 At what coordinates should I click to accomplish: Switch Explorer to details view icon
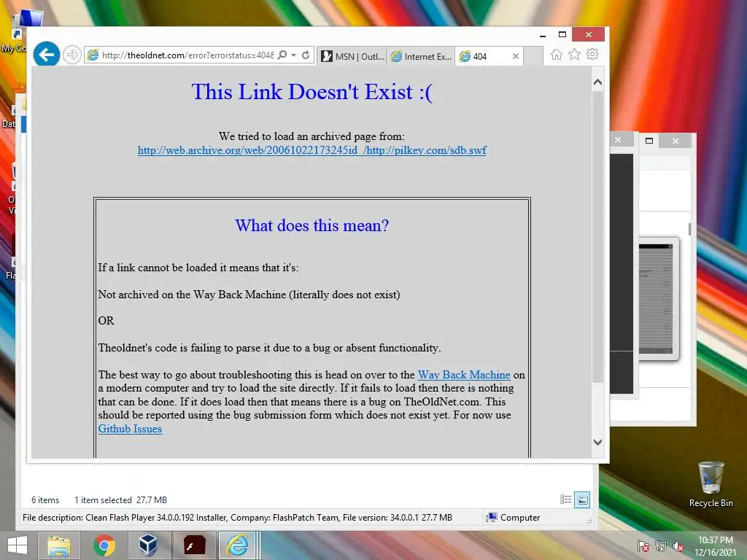pyautogui.click(x=565, y=499)
